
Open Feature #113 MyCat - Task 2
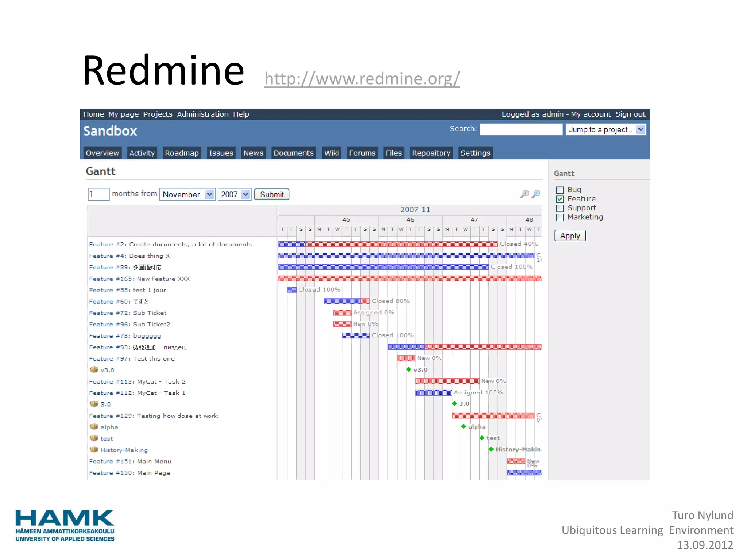pos(137,381)
